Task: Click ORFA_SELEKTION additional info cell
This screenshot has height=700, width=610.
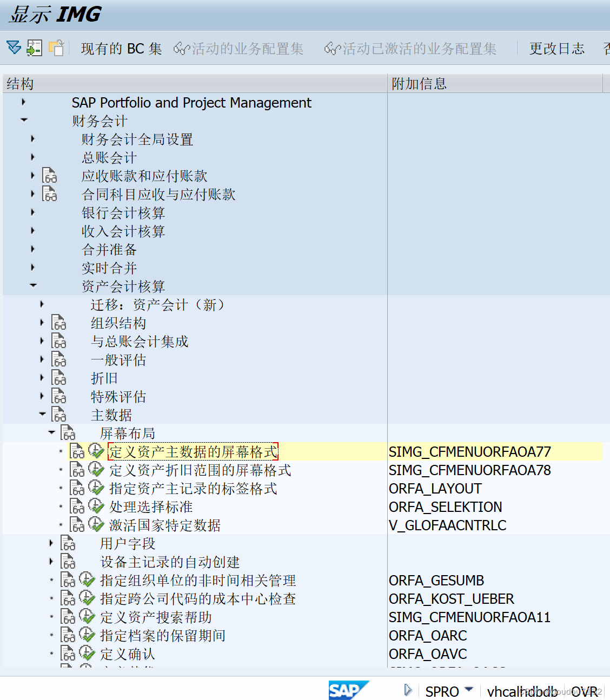Action: point(446,506)
